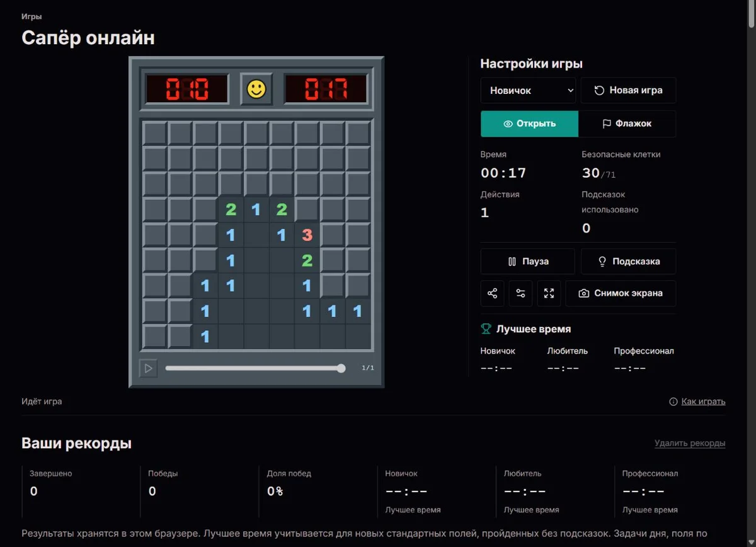Click the blue 1 between the two green 2s
Image resolution: width=756 pixels, height=547 pixels.
pyautogui.click(x=256, y=210)
